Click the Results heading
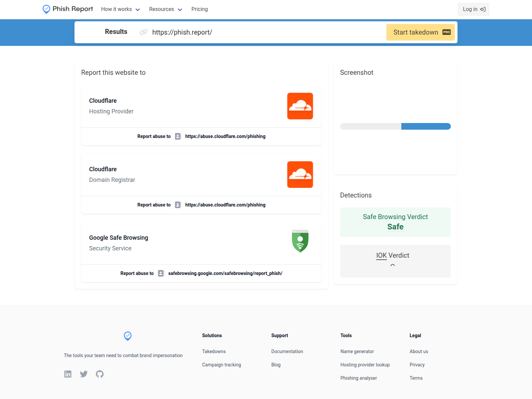Image resolution: width=532 pixels, height=399 pixels. [x=116, y=32]
